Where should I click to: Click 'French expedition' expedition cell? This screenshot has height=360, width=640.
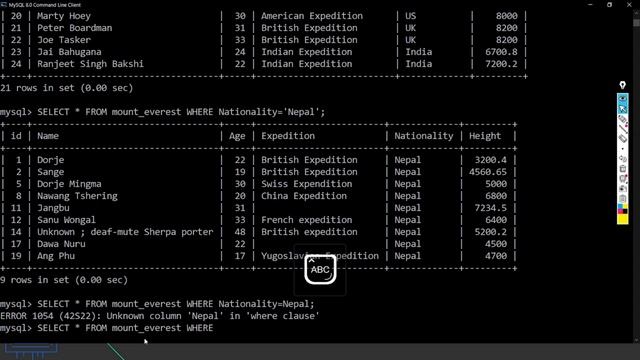click(x=307, y=220)
